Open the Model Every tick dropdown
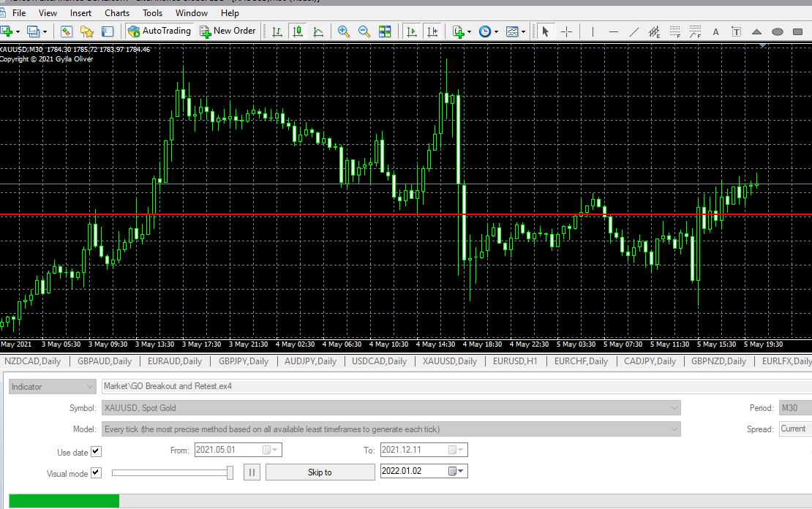This screenshot has height=509, width=812. [391, 429]
